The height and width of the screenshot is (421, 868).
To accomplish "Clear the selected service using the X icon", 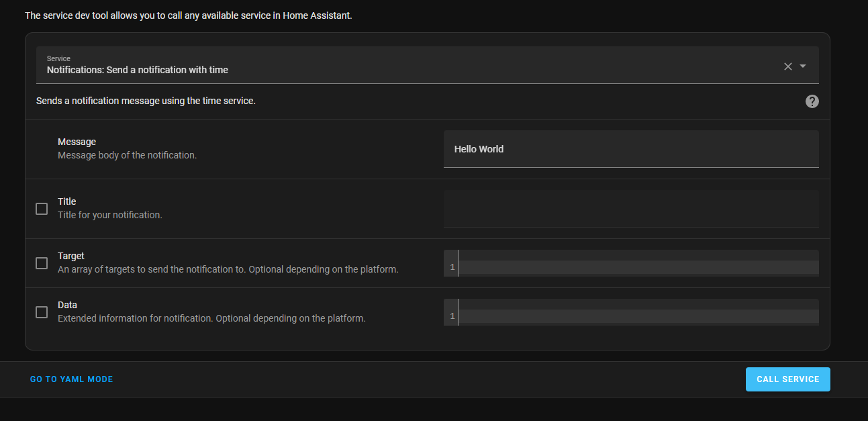I will tap(787, 66).
